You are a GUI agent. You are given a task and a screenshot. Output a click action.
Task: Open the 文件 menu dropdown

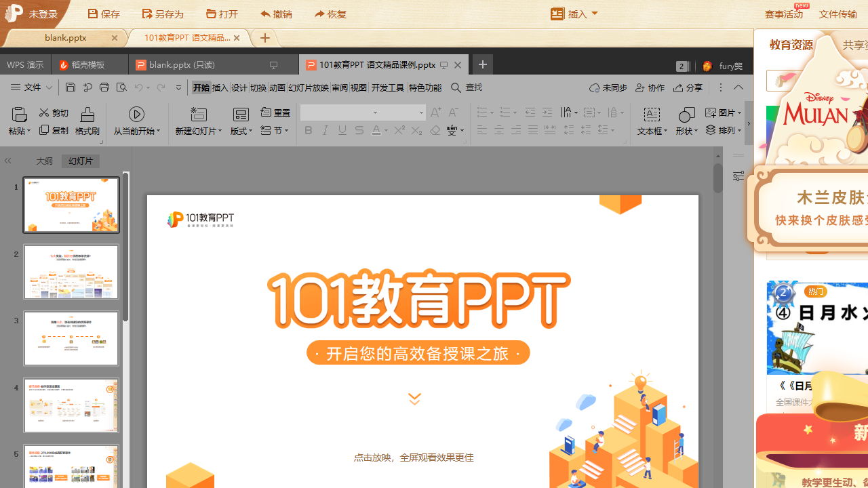point(31,87)
